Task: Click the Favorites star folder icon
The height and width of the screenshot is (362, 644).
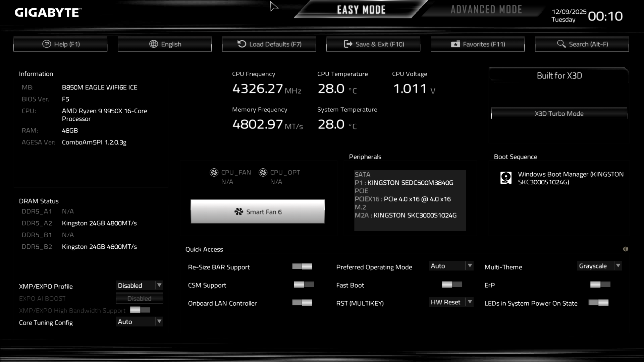Action: click(x=455, y=44)
